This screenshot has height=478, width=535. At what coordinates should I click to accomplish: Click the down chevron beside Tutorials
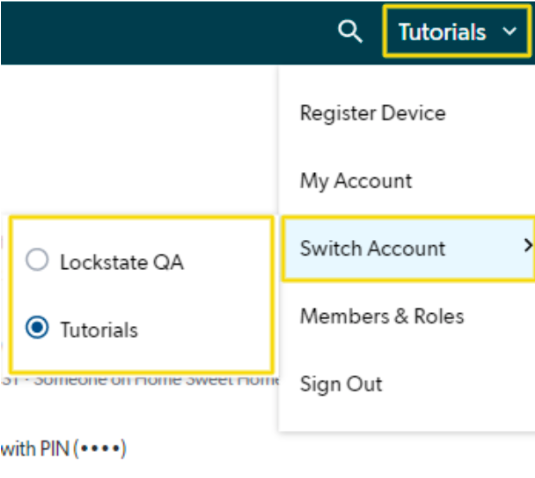point(509,32)
